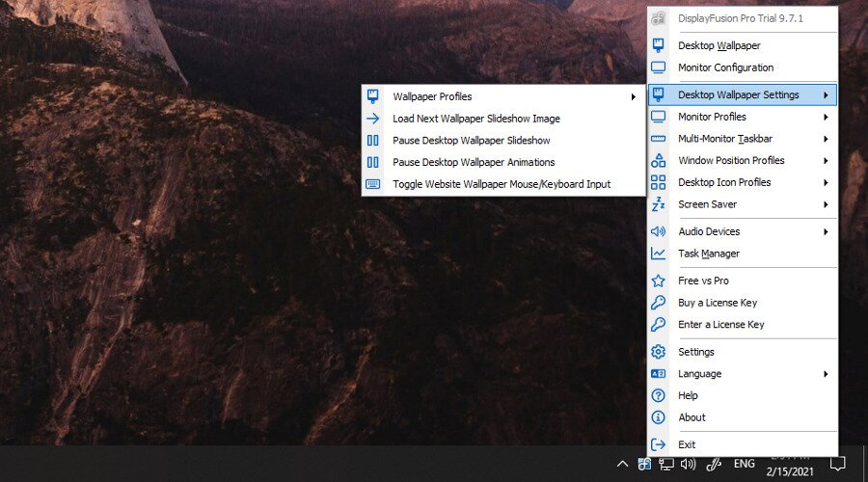Click the Enter a License Key icon
The image size is (868, 482).
pos(658,324)
